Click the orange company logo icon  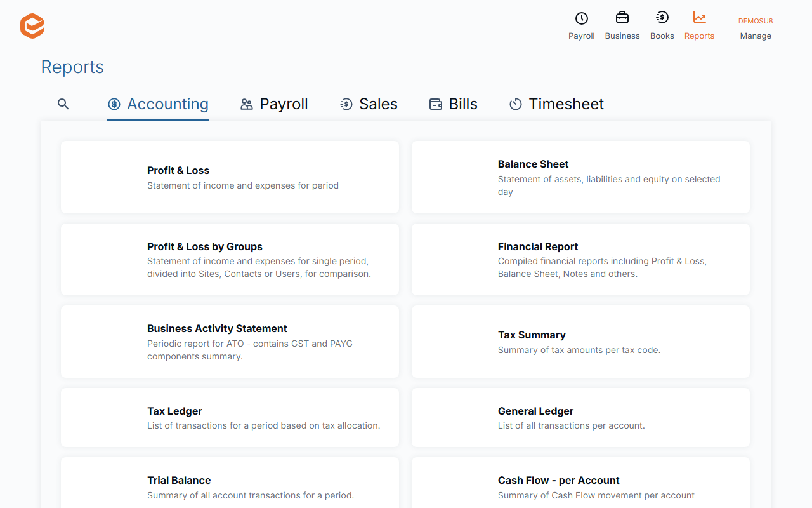point(32,26)
